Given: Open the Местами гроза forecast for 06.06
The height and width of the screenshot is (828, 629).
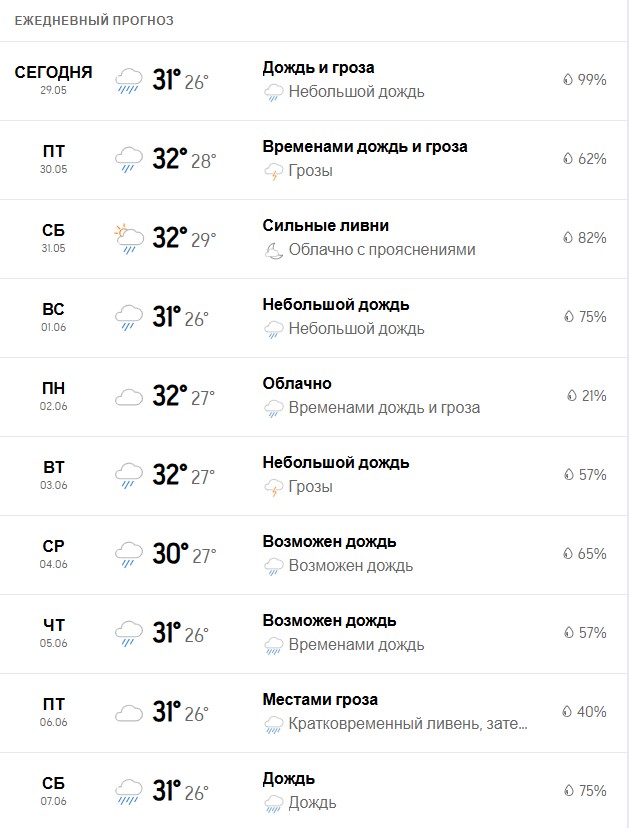Looking at the screenshot, I should point(320,700).
